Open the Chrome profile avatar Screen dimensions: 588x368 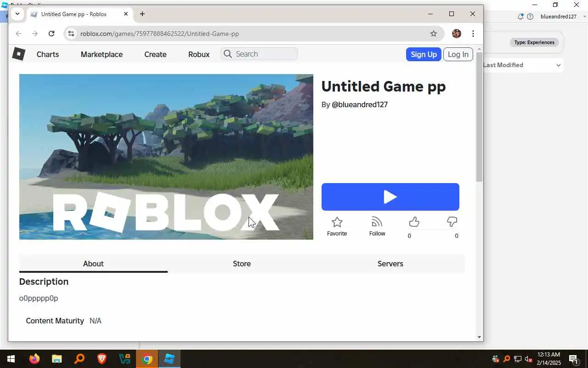pos(456,34)
